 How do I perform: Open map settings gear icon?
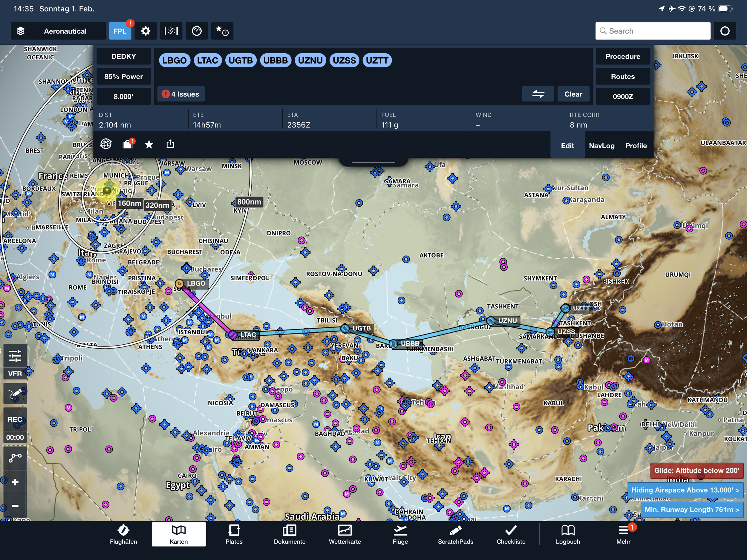pos(146,31)
